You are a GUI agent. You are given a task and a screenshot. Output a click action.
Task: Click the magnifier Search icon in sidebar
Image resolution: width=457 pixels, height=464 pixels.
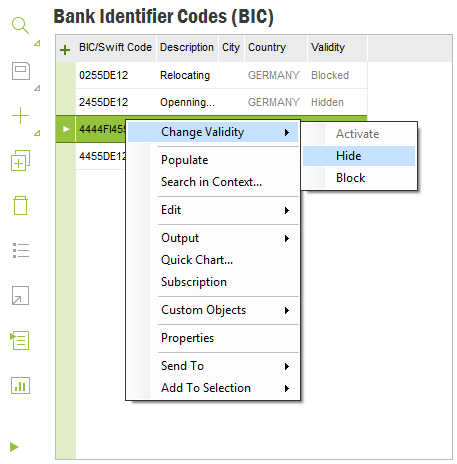click(20, 25)
